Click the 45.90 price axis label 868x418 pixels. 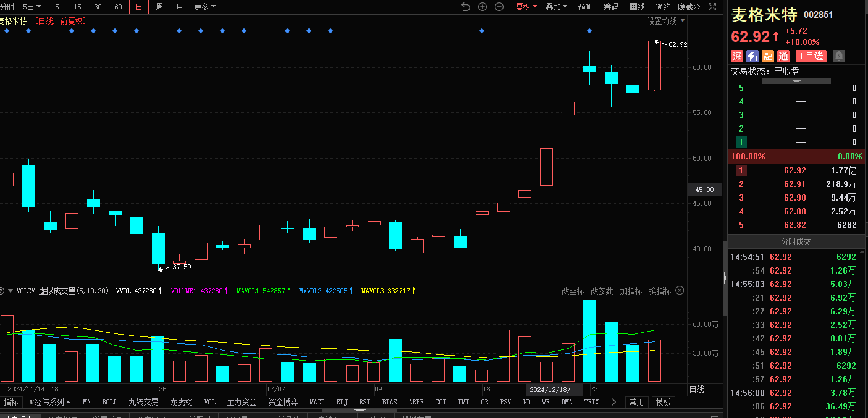tap(704, 190)
